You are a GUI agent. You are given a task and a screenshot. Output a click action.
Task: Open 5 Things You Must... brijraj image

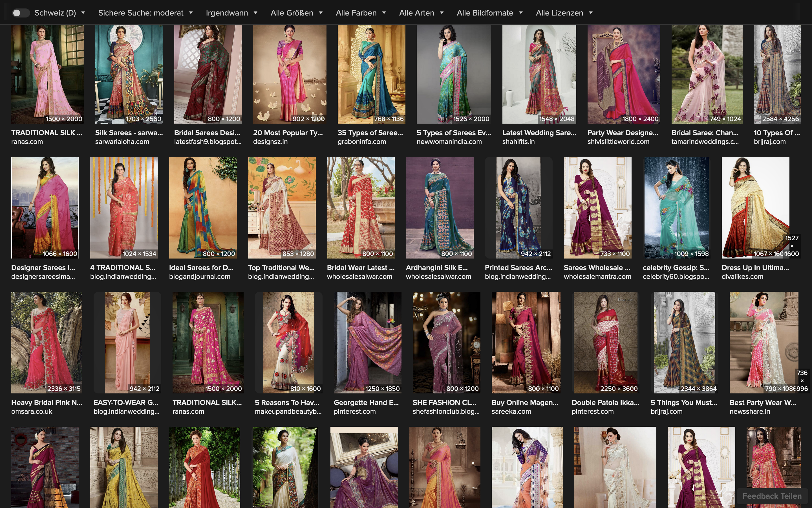point(685,343)
